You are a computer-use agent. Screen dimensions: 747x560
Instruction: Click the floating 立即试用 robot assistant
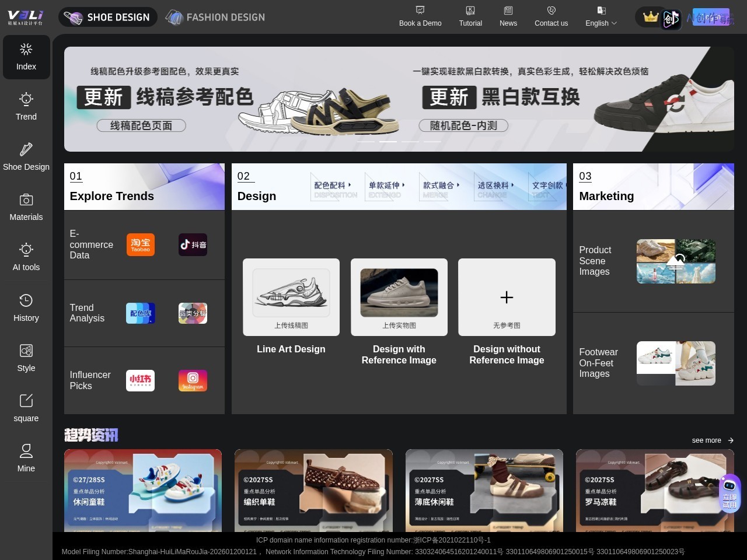pyautogui.click(x=730, y=493)
